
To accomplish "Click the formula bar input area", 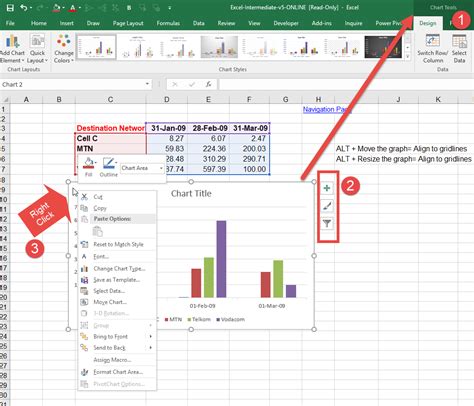I will tap(346, 84).
